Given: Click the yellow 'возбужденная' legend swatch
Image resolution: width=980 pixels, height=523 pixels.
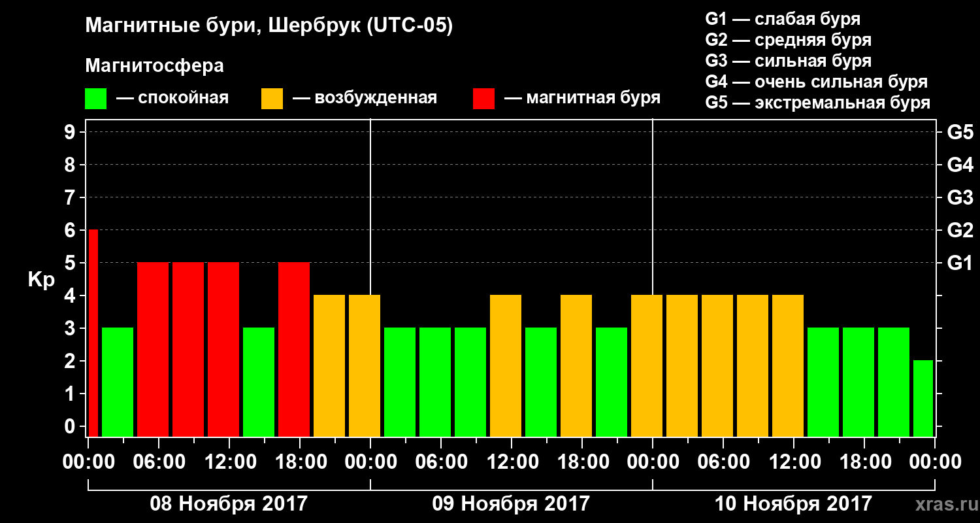Looking at the screenshot, I should click(x=272, y=99).
